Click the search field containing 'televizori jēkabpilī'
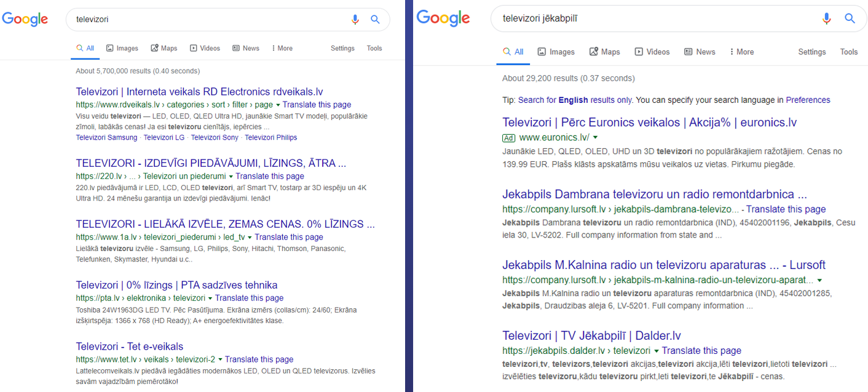The image size is (868, 392). [652, 19]
